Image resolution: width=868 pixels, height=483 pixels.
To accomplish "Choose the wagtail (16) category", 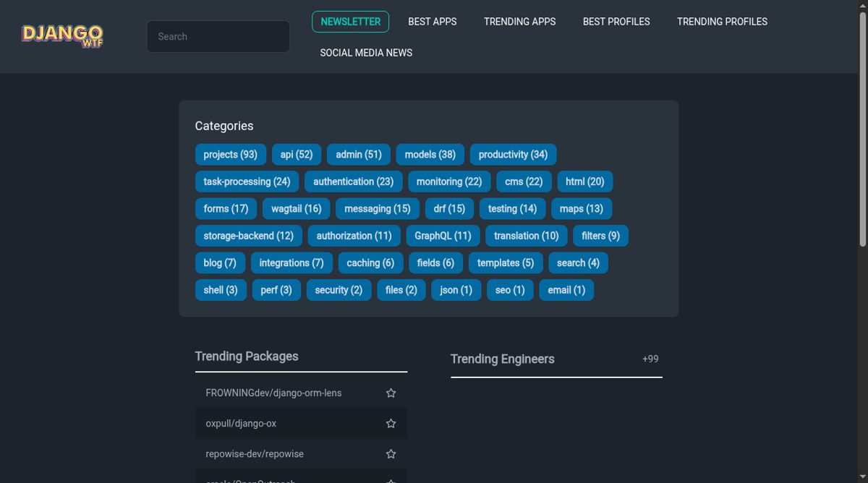I will (x=296, y=209).
